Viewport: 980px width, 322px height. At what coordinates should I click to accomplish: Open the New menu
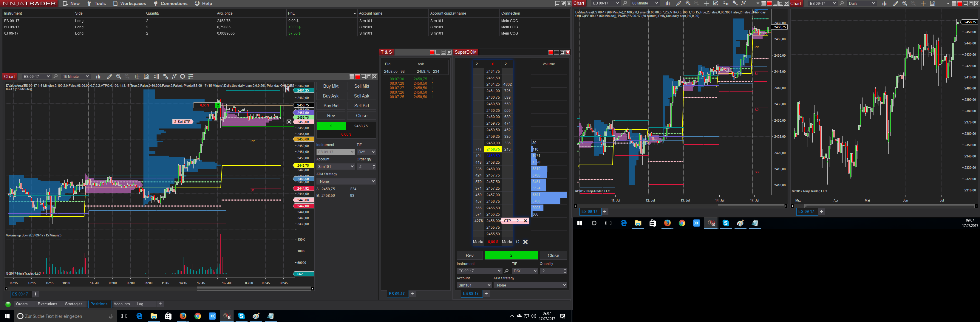coord(71,3)
